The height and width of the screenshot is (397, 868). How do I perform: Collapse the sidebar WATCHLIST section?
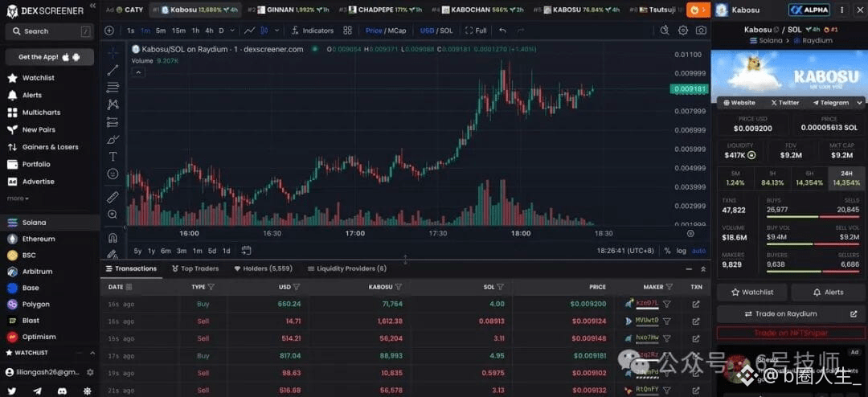[92, 353]
